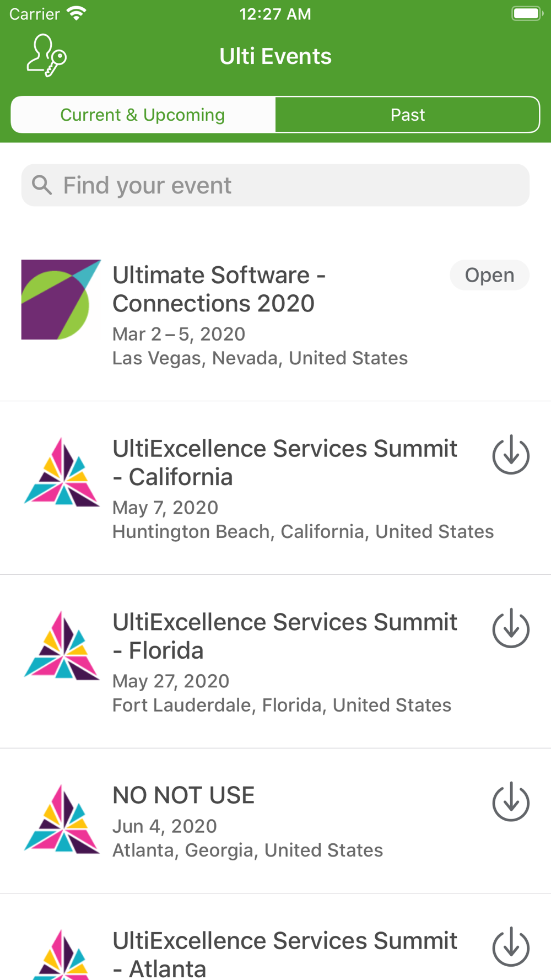Screen dimensions: 551x980
Task: Select the Current & Upcoming tab
Action: pos(143,115)
